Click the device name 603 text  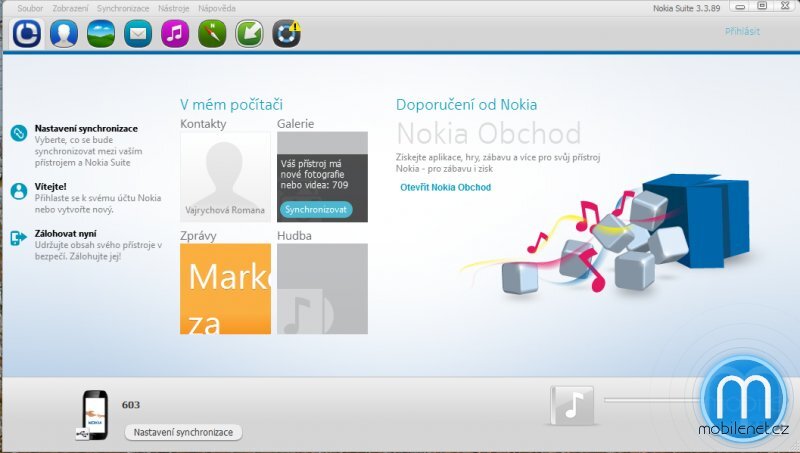(131, 405)
